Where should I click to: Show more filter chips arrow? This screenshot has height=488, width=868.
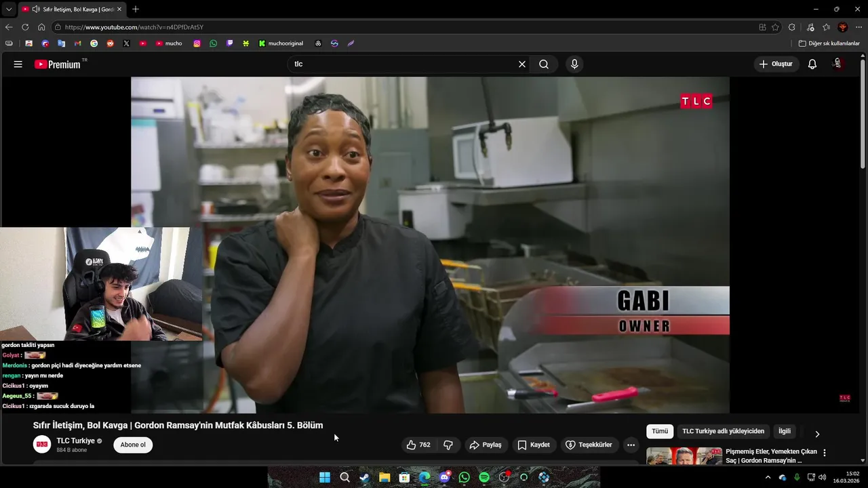coord(817,434)
